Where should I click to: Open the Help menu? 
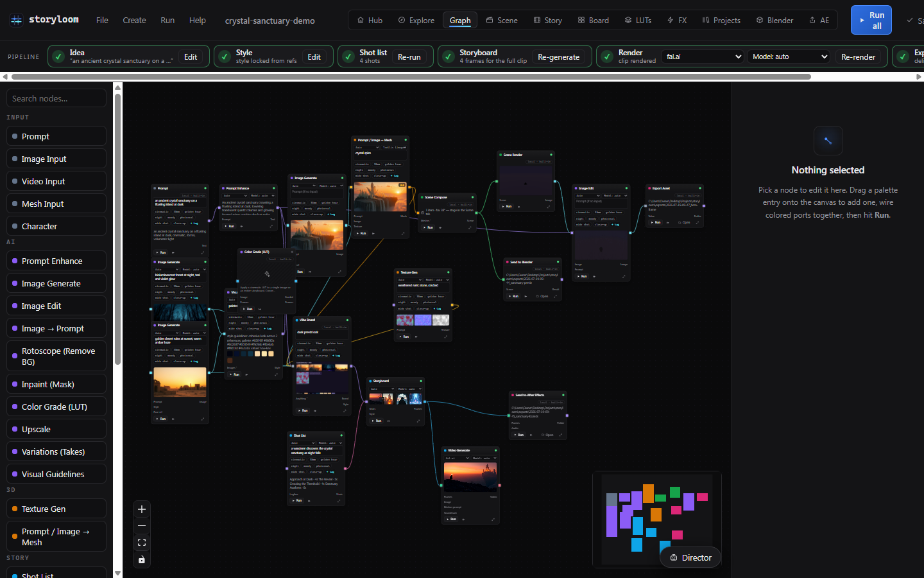[198, 20]
